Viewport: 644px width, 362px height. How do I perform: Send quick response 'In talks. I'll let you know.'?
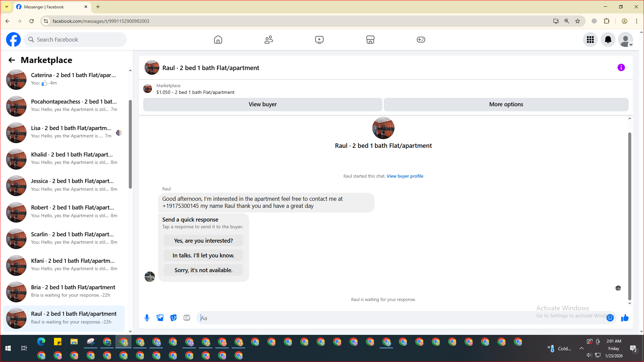pos(203,255)
